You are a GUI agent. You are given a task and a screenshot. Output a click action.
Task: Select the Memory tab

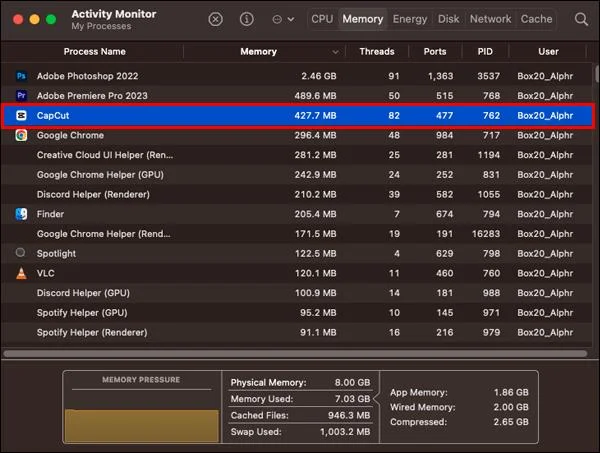point(362,19)
